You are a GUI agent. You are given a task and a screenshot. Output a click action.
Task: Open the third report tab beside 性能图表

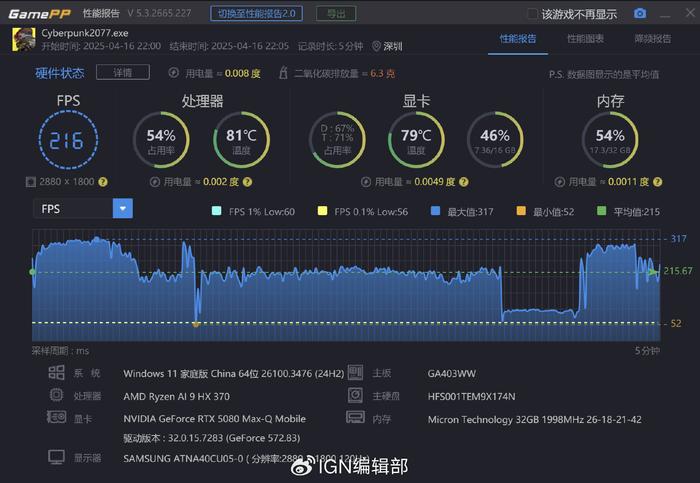[x=652, y=39]
